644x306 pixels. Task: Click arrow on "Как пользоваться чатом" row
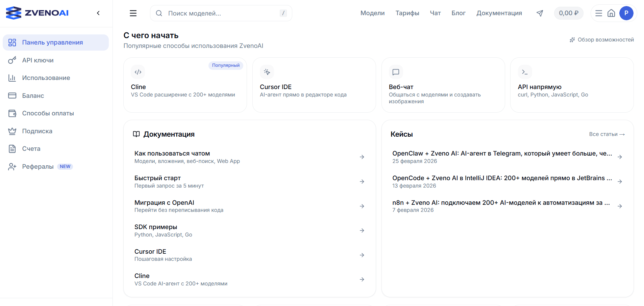click(362, 157)
